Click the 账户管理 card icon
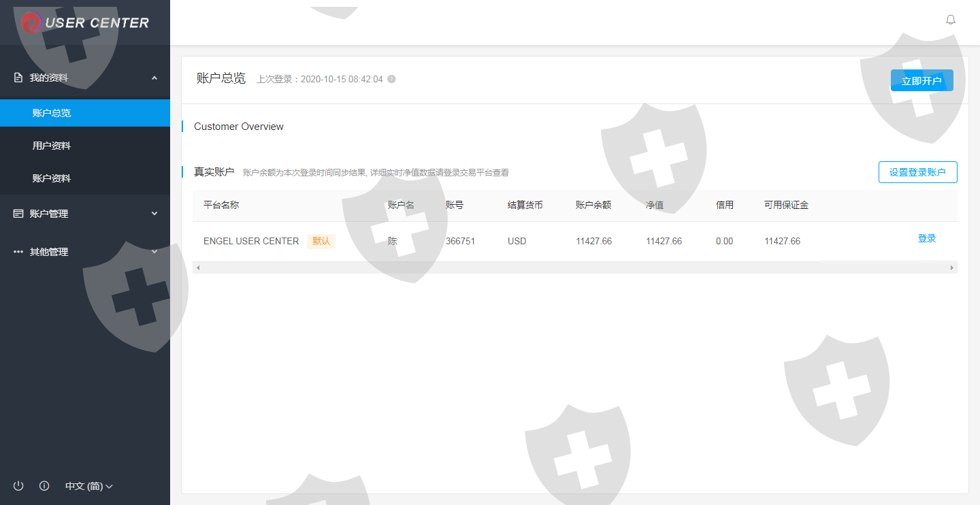This screenshot has width=980, height=505. pyautogui.click(x=18, y=214)
